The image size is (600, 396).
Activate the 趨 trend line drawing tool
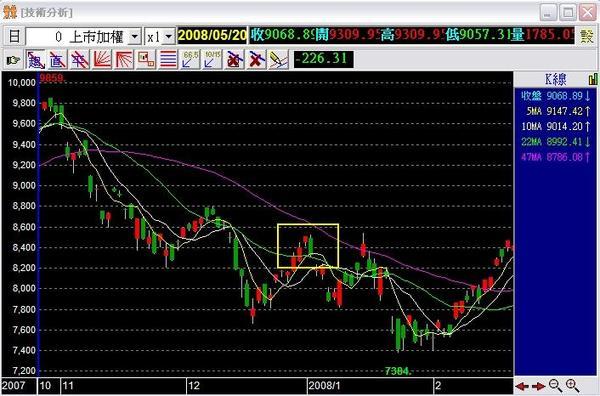tap(36, 60)
